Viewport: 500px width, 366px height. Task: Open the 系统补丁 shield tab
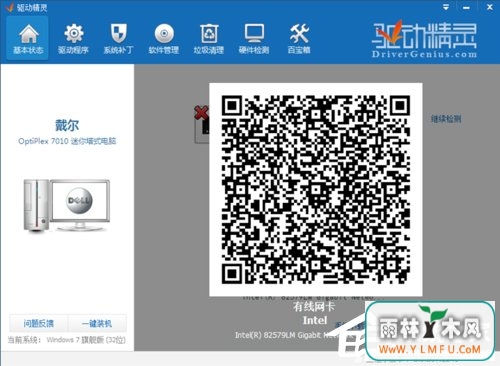118,39
